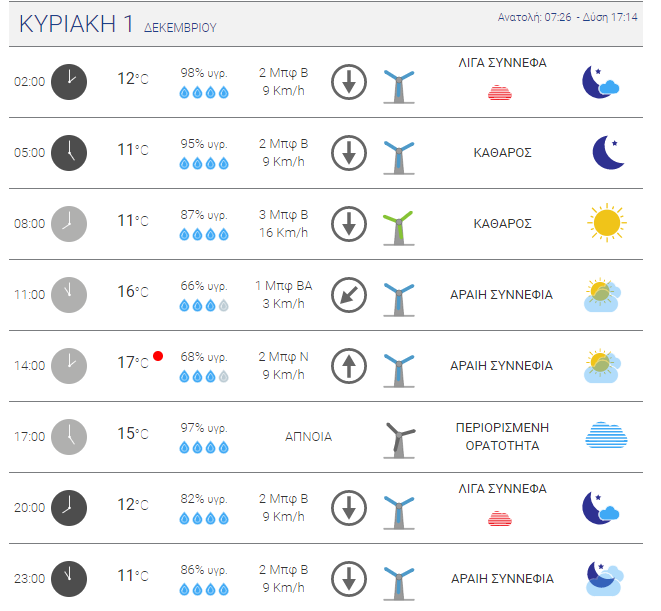Click the red cloud alert at 20:00
Screen dimensions: 661x611
[x=501, y=519]
